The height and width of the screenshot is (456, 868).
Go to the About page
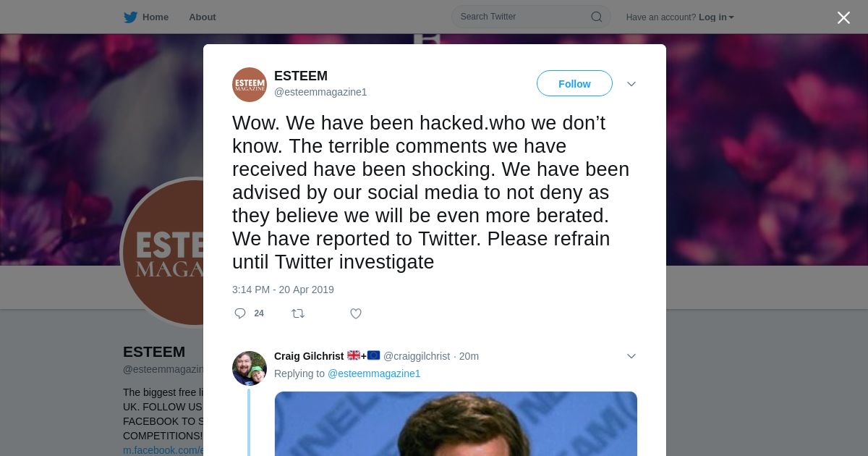tap(203, 17)
